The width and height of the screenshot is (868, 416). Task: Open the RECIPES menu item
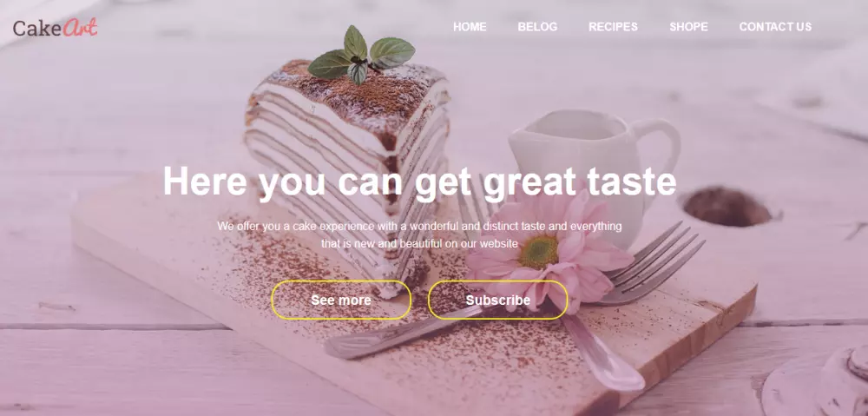pyautogui.click(x=613, y=27)
